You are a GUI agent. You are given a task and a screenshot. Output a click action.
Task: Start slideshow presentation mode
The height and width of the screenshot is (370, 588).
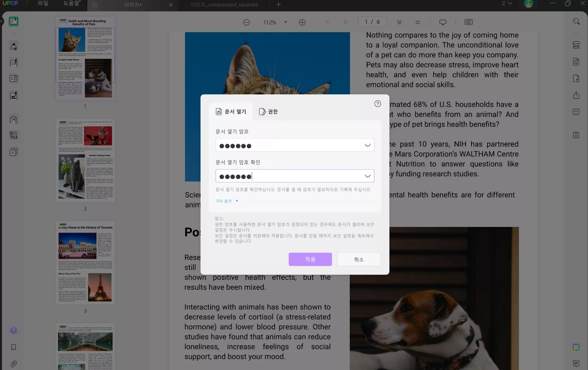443,22
